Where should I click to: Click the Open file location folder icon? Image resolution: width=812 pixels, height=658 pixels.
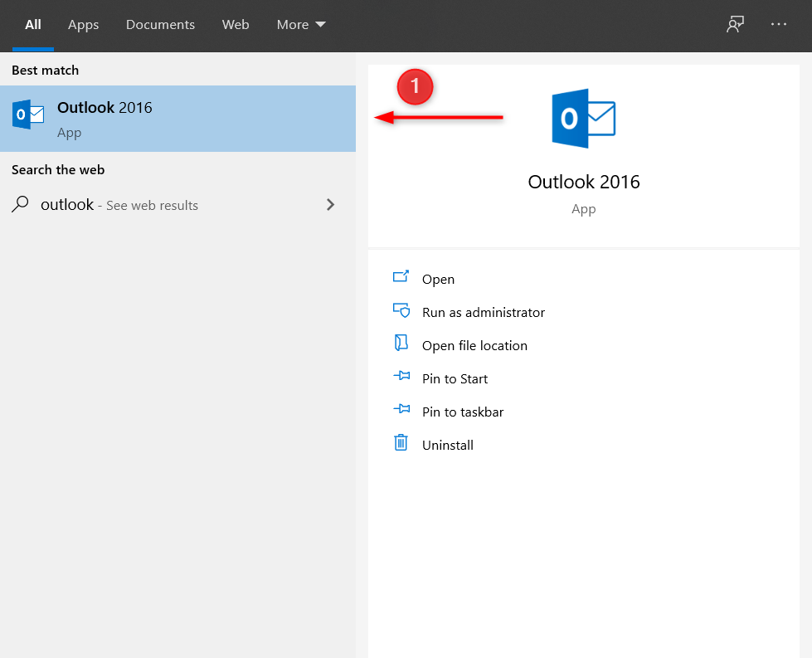(401, 343)
